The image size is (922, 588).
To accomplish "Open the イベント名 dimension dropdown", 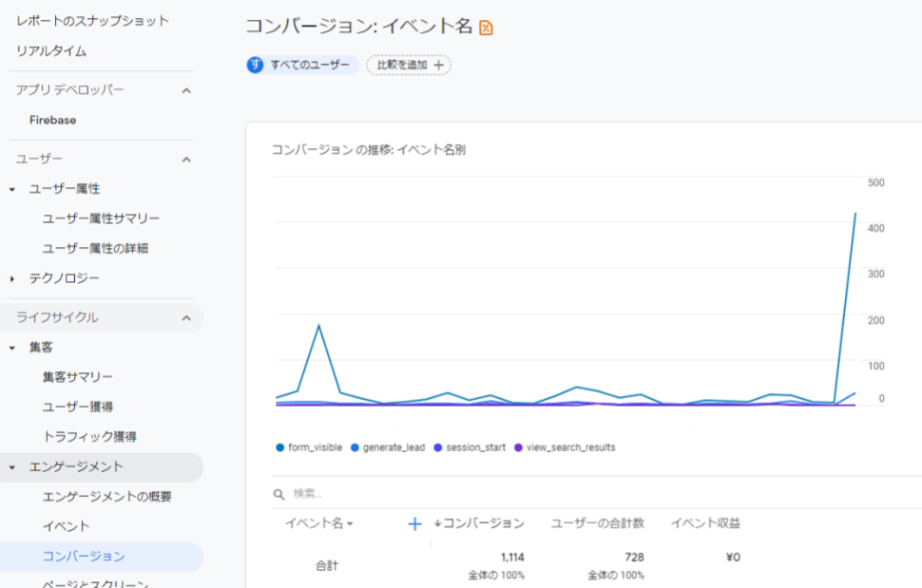I will pos(319,523).
